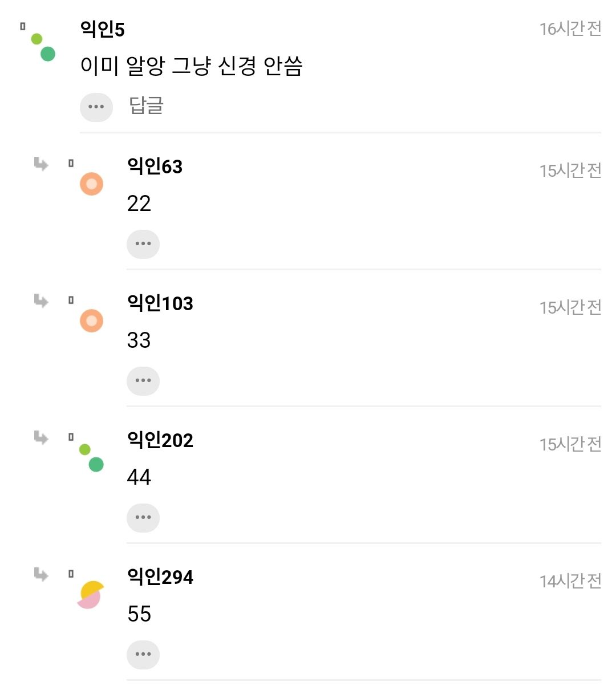Open the more options menu under 익인5's comment
Screen dimensions: 616x686
coord(96,107)
